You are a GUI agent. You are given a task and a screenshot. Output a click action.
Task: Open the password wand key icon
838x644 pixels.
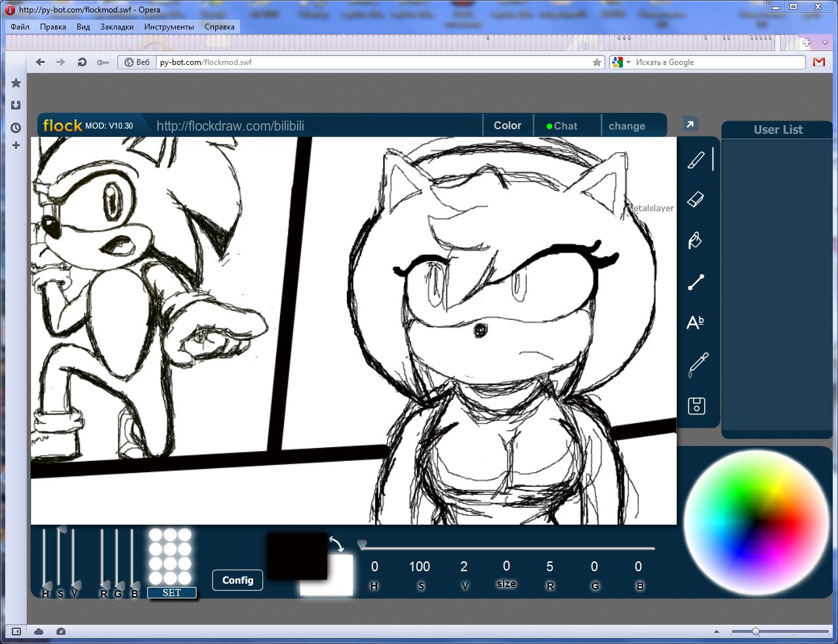pyautogui.click(x=103, y=62)
